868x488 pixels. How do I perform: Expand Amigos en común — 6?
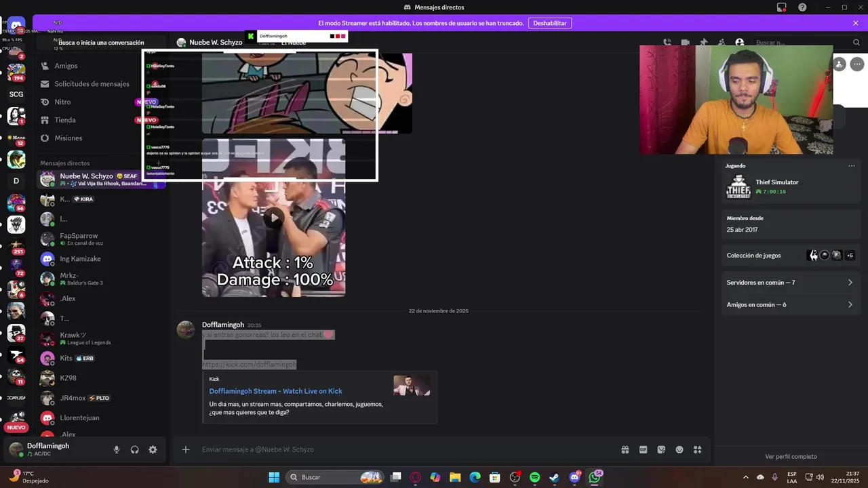[790, 305]
